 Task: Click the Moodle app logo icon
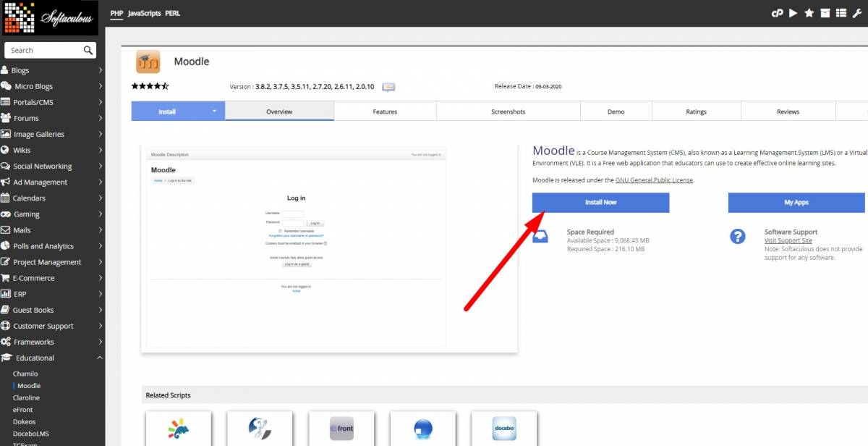(x=149, y=62)
